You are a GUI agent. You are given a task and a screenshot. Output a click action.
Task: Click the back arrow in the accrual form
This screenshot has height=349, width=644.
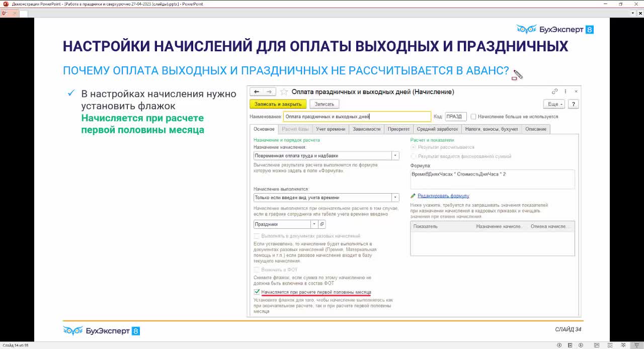click(x=257, y=92)
